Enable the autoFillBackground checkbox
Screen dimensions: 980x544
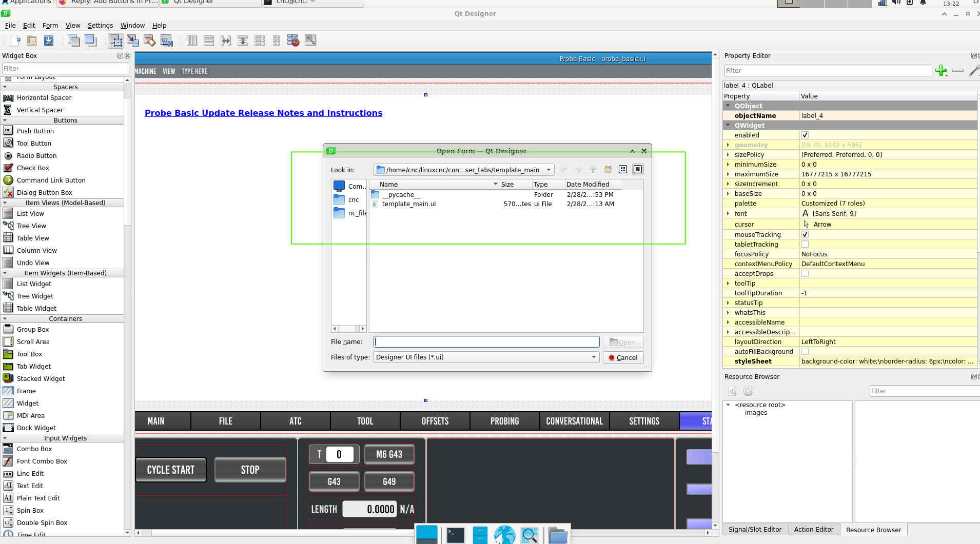(x=805, y=352)
